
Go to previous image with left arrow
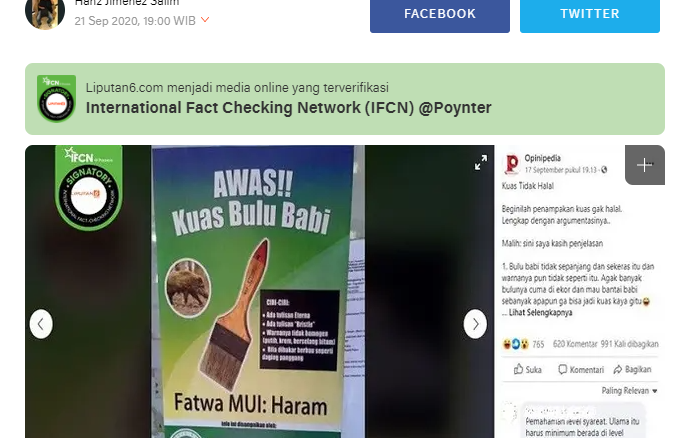[41, 324]
